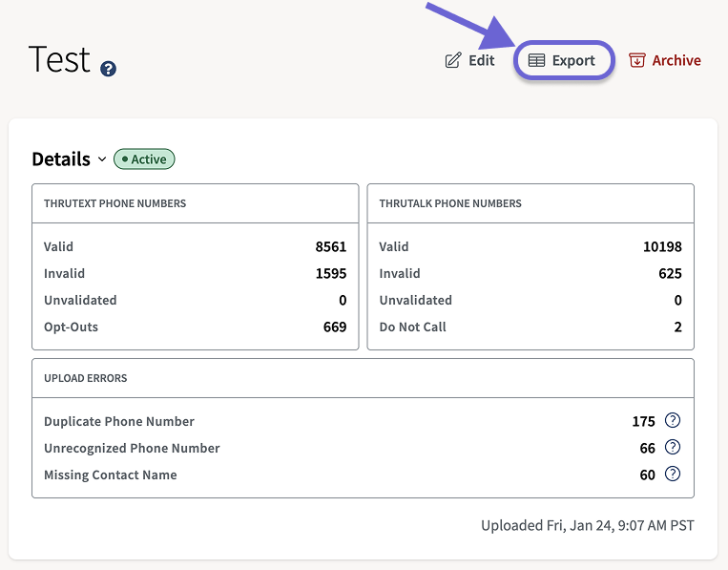Viewport: 728px width, 570px height.
Task: Click the unrecognized count 66
Action: click(x=647, y=449)
